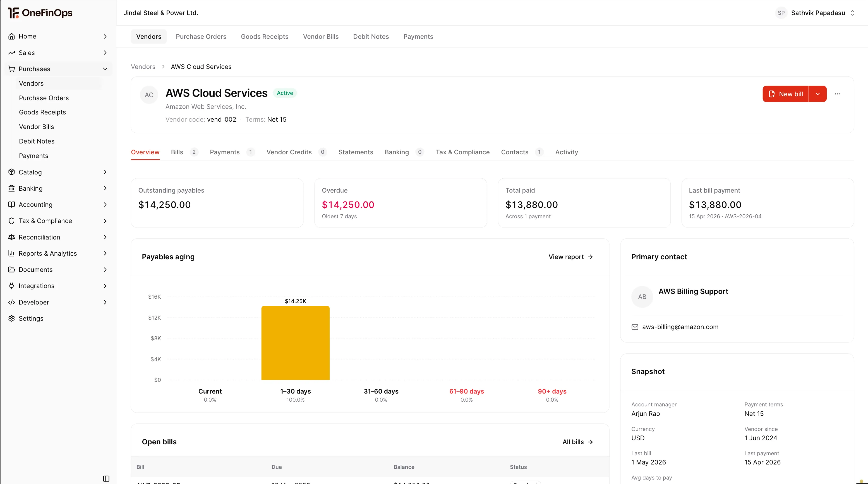Image resolution: width=868 pixels, height=484 pixels.
Task: Open View report for payables aging
Action: tap(571, 257)
